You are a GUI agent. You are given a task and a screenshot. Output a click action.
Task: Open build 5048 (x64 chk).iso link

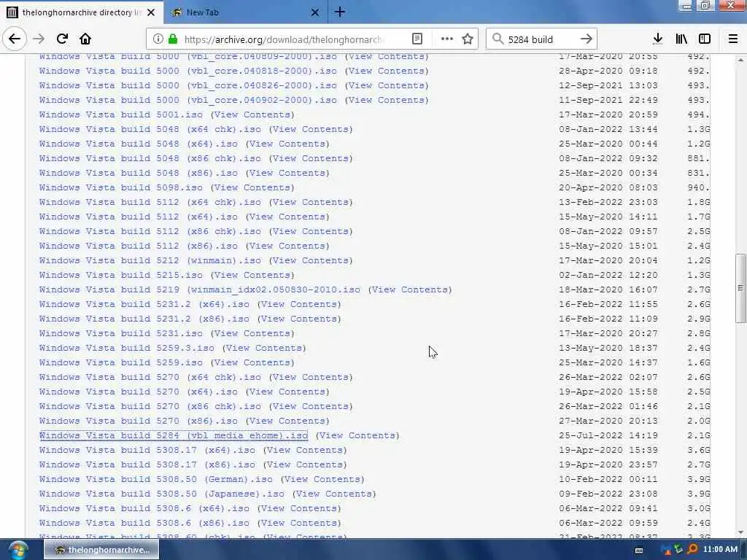150,129
